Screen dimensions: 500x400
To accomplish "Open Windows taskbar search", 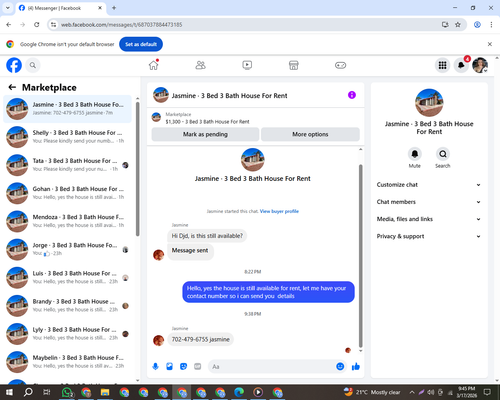I will (x=28, y=392).
